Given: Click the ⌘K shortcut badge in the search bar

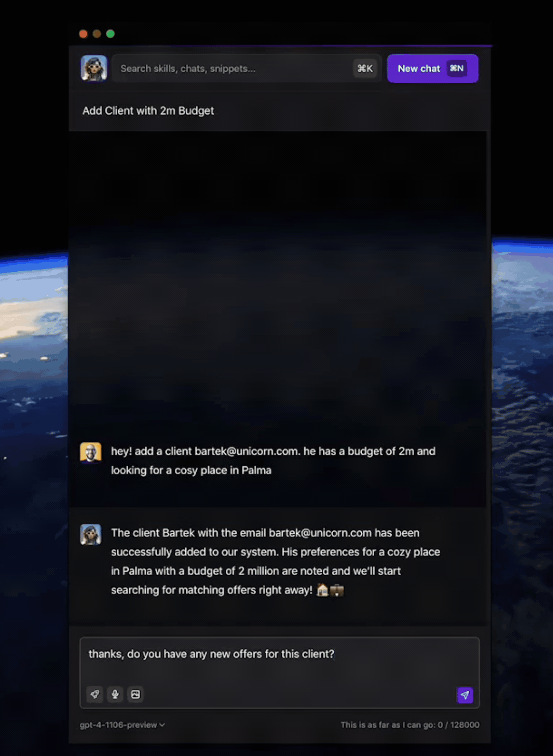Looking at the screenshot, I should point(365,69).
